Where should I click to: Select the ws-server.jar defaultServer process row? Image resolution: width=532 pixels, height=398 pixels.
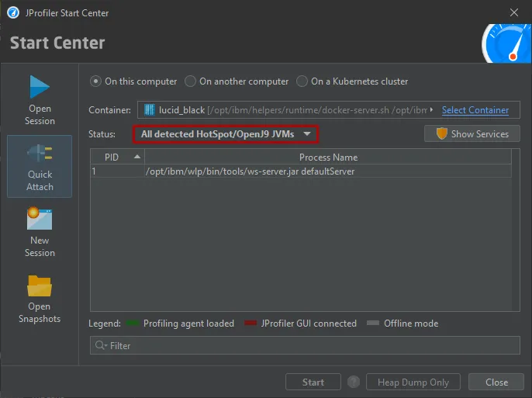pyautogui.click(x=301, y=171)
